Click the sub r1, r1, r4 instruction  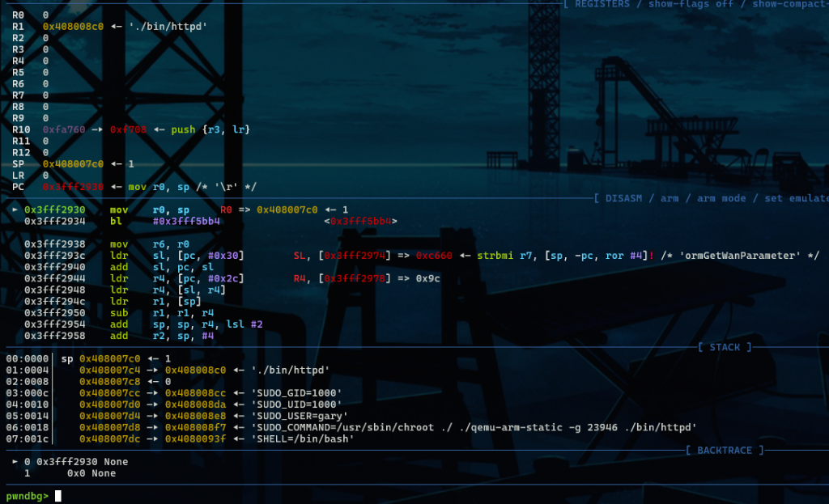pos(162,312)
